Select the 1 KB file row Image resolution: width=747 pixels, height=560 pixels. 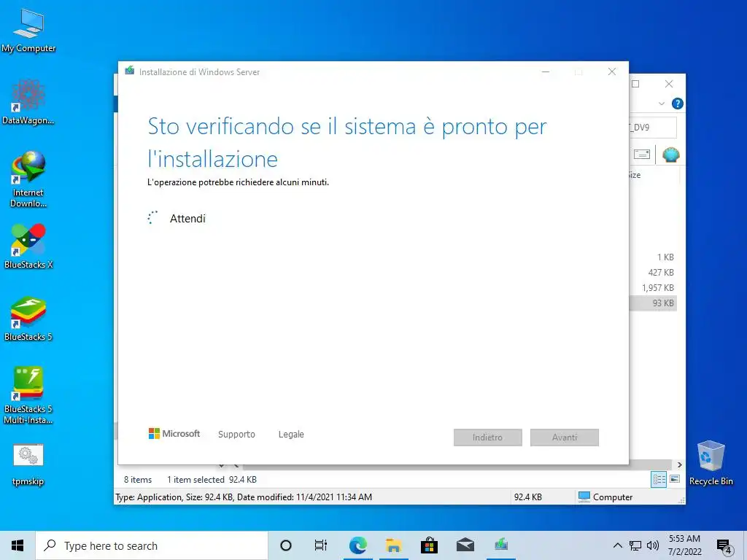(653, 257)
